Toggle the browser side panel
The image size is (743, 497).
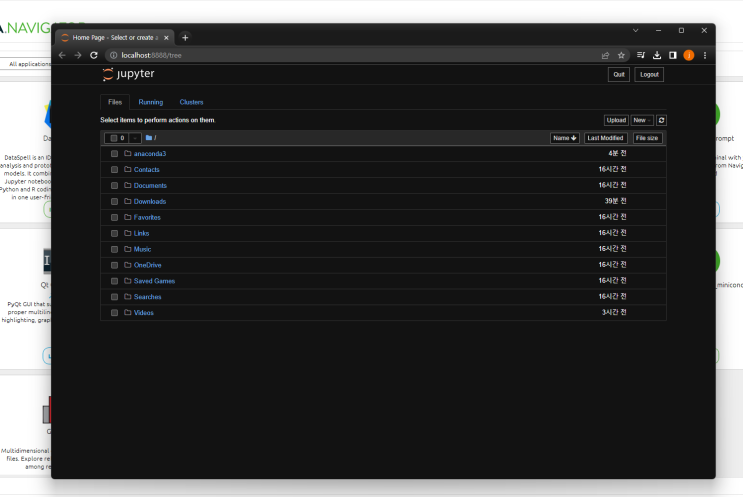[673, 55]
